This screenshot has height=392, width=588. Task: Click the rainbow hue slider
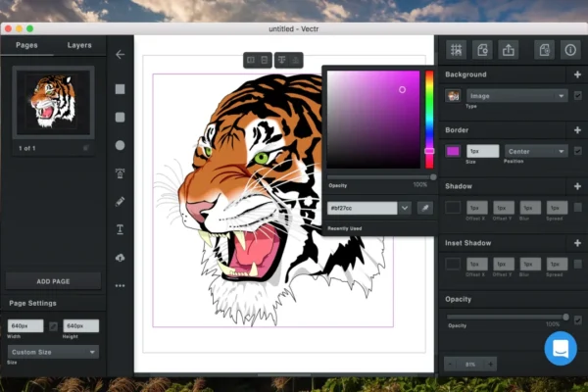point(429,120)
